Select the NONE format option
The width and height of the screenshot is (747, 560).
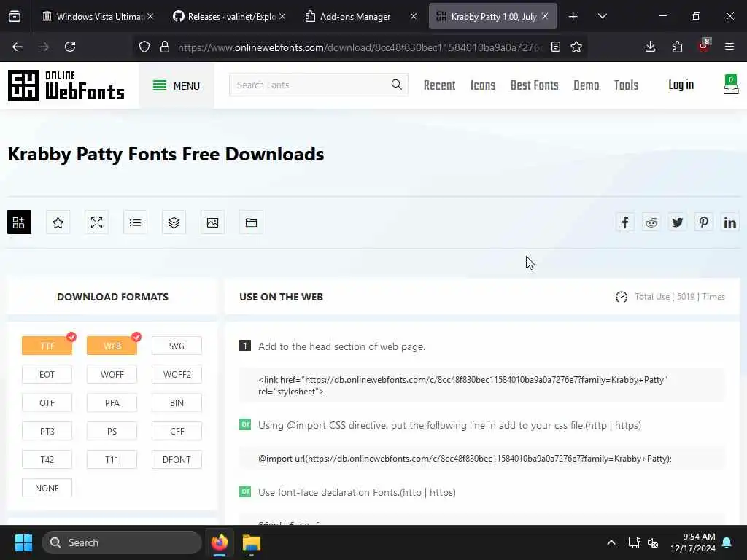tap(47, 488)
